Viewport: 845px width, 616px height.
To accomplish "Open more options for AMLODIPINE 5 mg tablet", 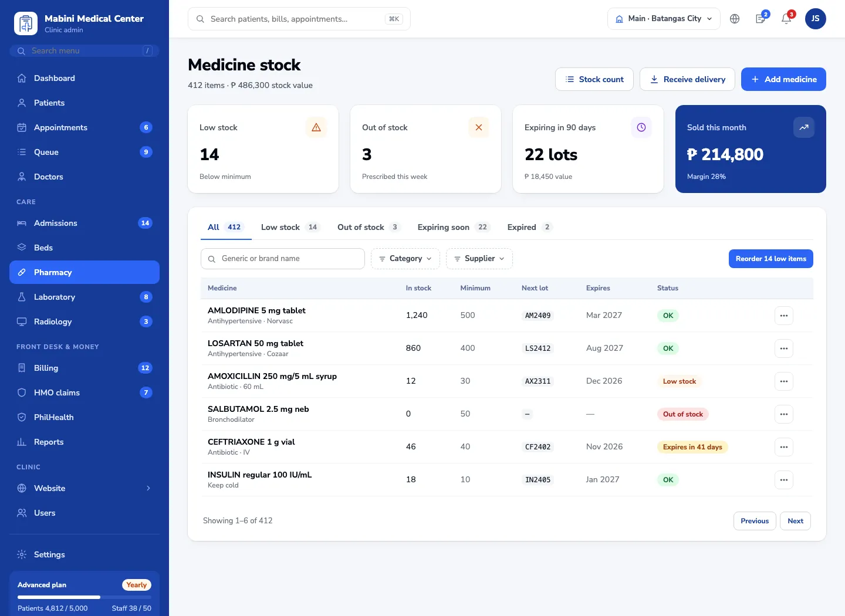I will (784, 316).
